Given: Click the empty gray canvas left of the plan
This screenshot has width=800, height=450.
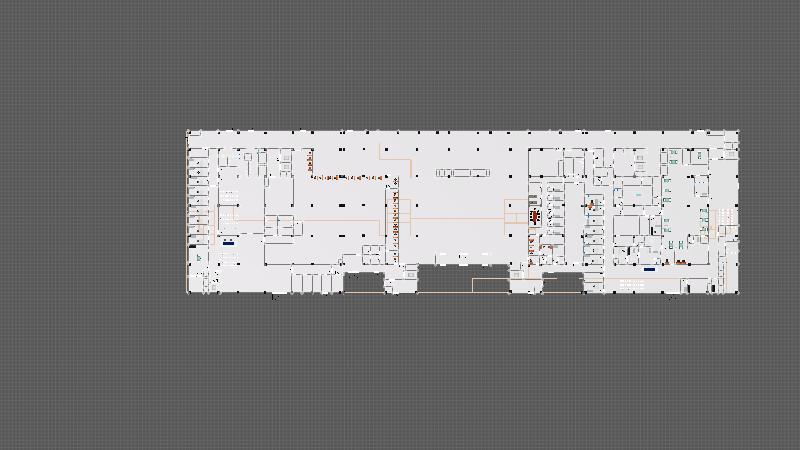Looking at the screenshot, I should [x=90, y=220].
